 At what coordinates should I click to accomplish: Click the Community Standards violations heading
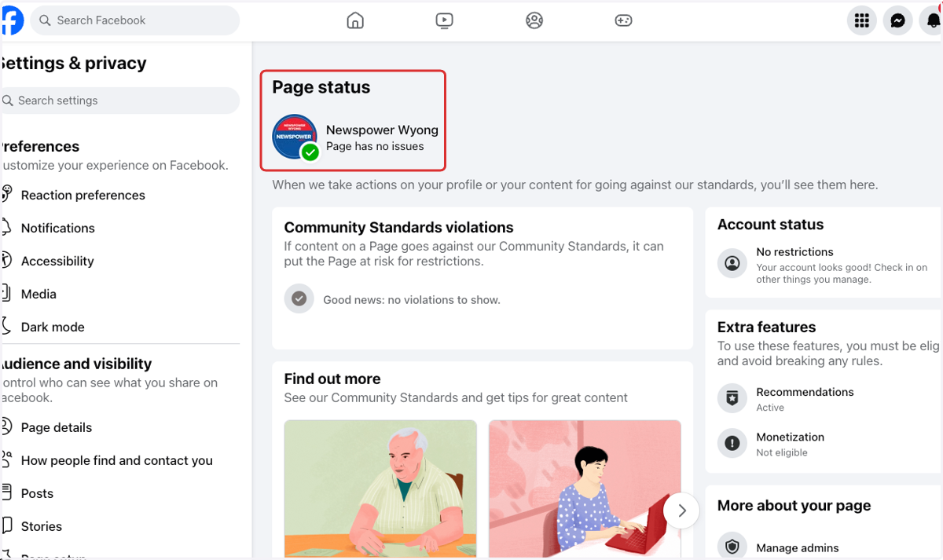click(398, 228)
